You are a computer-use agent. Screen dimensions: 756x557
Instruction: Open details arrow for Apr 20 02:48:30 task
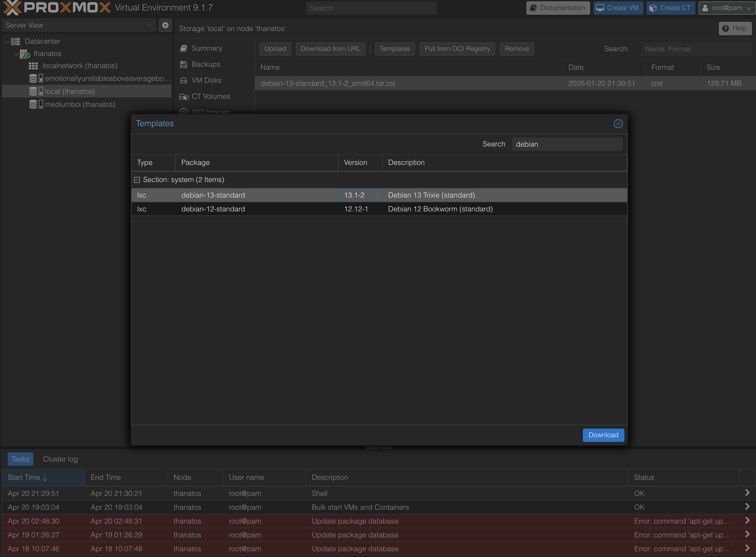click(747, 520)
